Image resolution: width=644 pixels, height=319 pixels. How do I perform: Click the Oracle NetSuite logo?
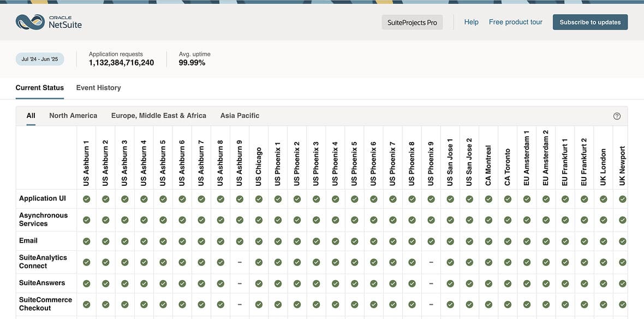click(x=49, y=22)
